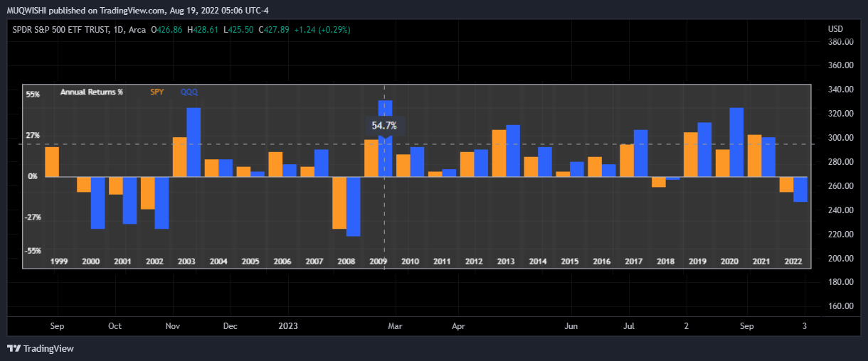
Task: Click the -55% return axis label
Action: pos(33,251)
